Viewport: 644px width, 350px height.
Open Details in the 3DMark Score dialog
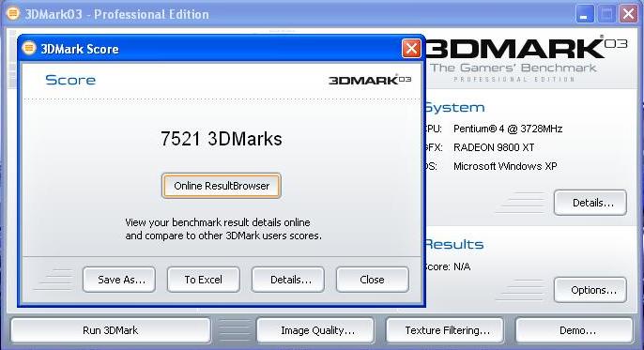[x=288, y=280]
